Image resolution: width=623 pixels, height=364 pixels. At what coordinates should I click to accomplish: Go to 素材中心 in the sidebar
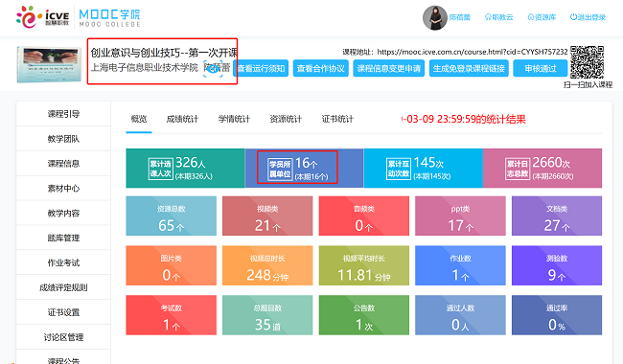[63, 189]
